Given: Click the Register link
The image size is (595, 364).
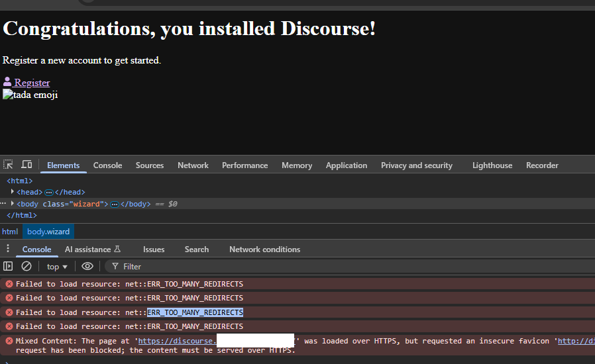Looking at the screenshot, I should (x=32, y=83).
